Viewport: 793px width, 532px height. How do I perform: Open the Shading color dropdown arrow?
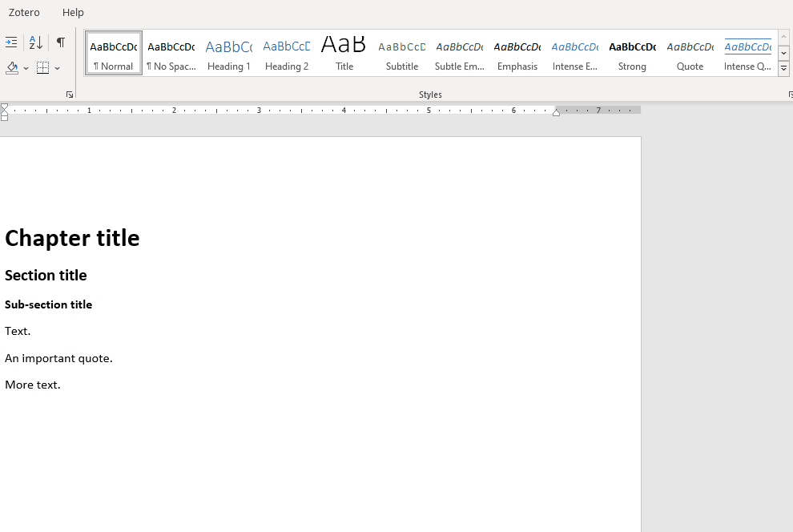click(26, 68)
